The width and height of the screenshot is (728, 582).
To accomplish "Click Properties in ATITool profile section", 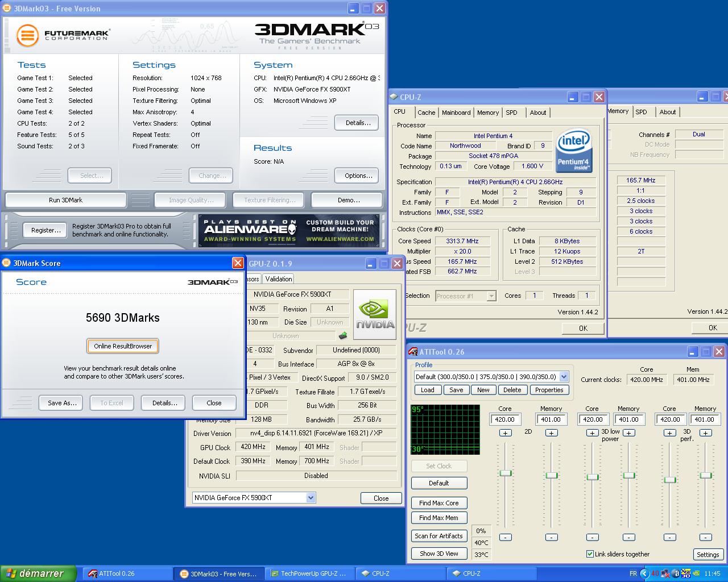I will [x=549, y=390].
